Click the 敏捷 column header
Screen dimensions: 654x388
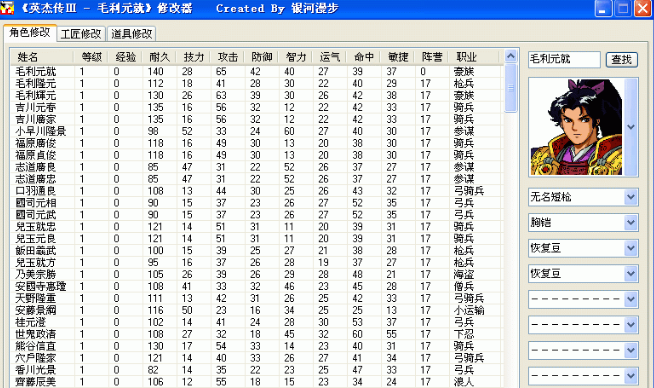point(398,57)
